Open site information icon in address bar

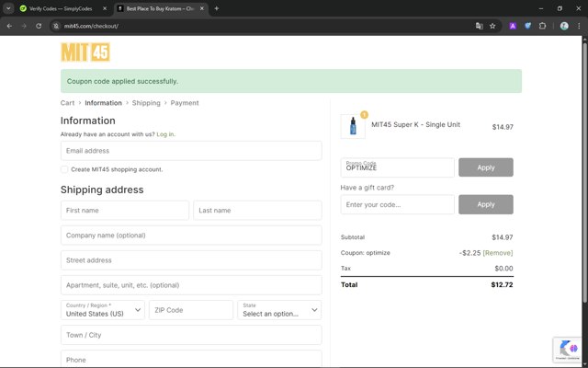(56, 26)
